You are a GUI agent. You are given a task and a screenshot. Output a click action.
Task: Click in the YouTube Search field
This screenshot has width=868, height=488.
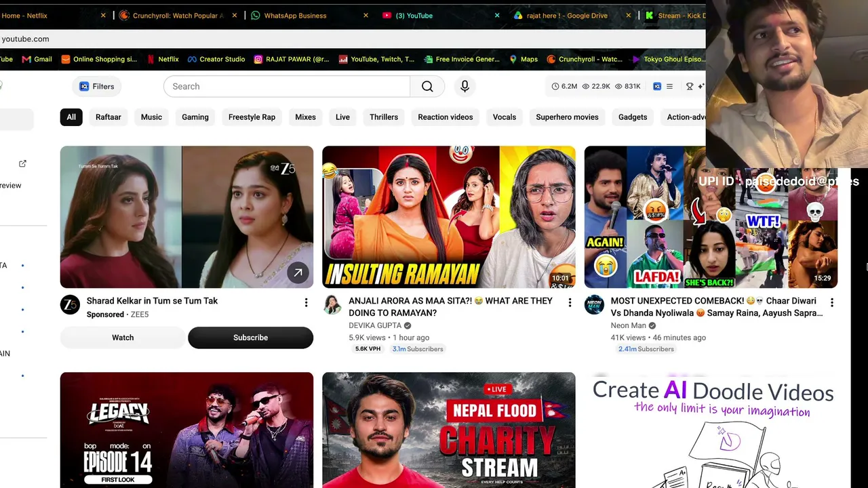(287, 86)
